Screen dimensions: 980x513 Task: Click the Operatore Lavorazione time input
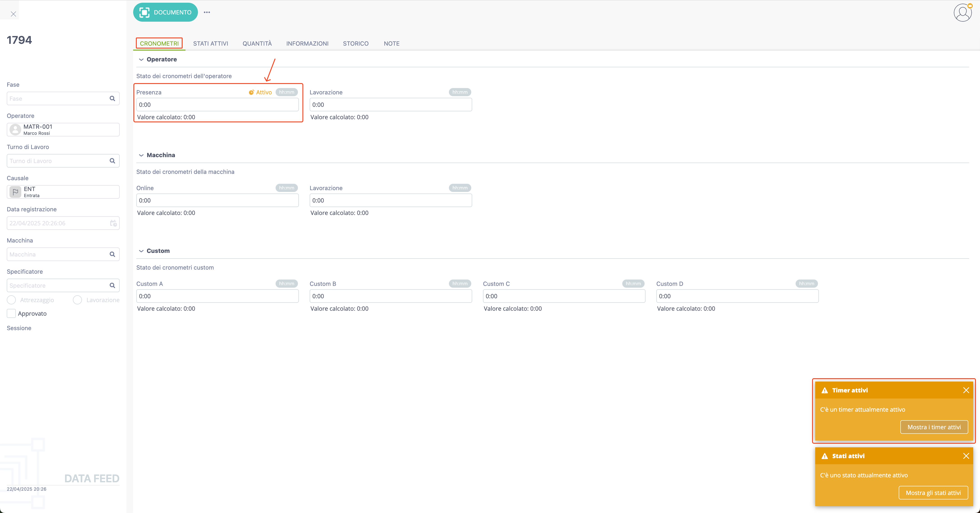click(391, 105)
